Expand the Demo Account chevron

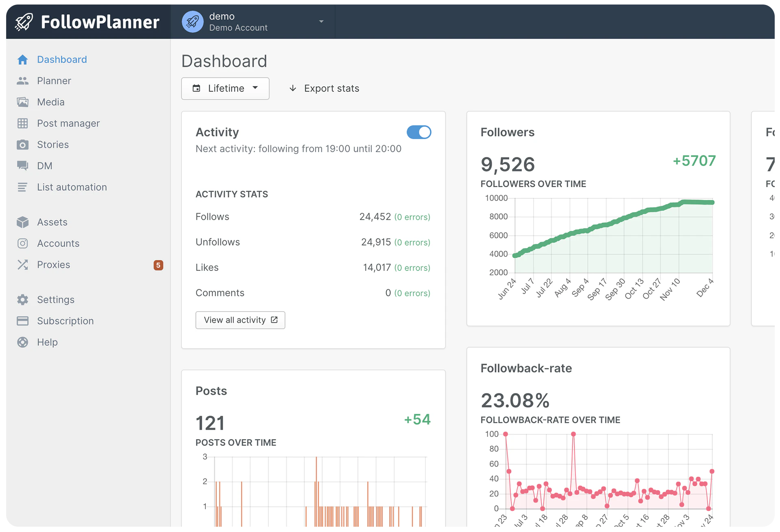click(x=321, y=22)
